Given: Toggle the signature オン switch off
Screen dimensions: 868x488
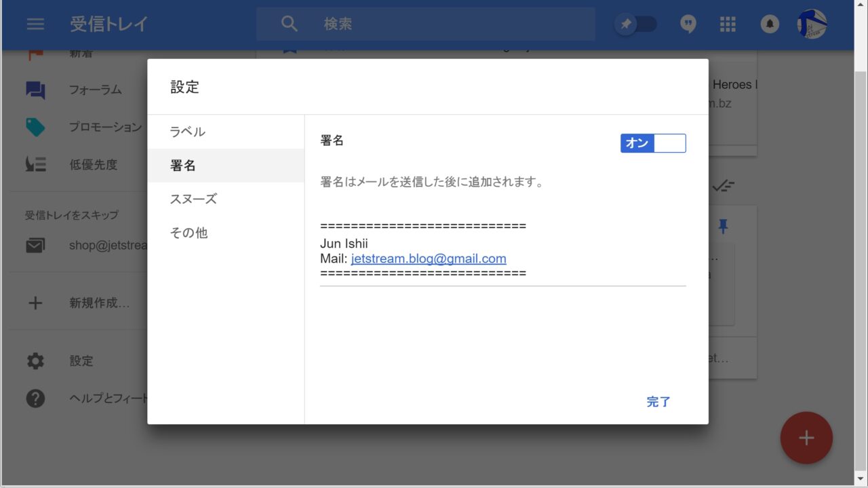Looking at the screenshot, I should pyautogui.click(x=652, y=143).
